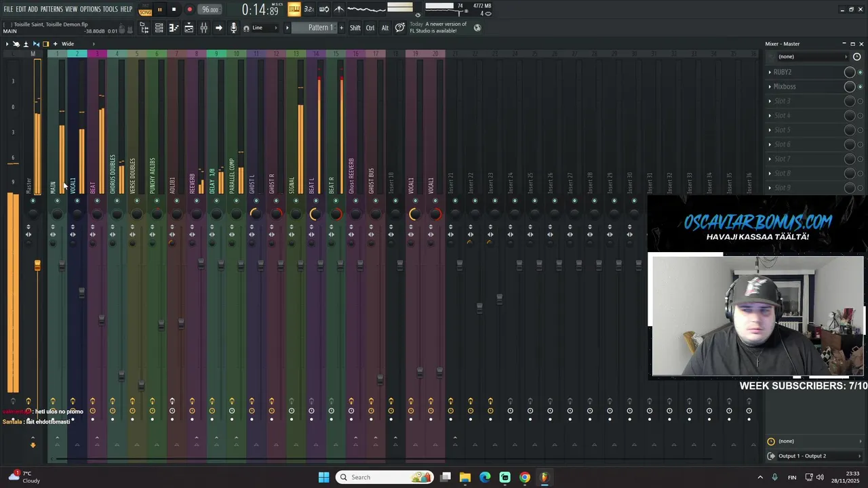Toggle the PAT/SONG mode switch
This screenshot has width=868, height=488.
(145, 9)
